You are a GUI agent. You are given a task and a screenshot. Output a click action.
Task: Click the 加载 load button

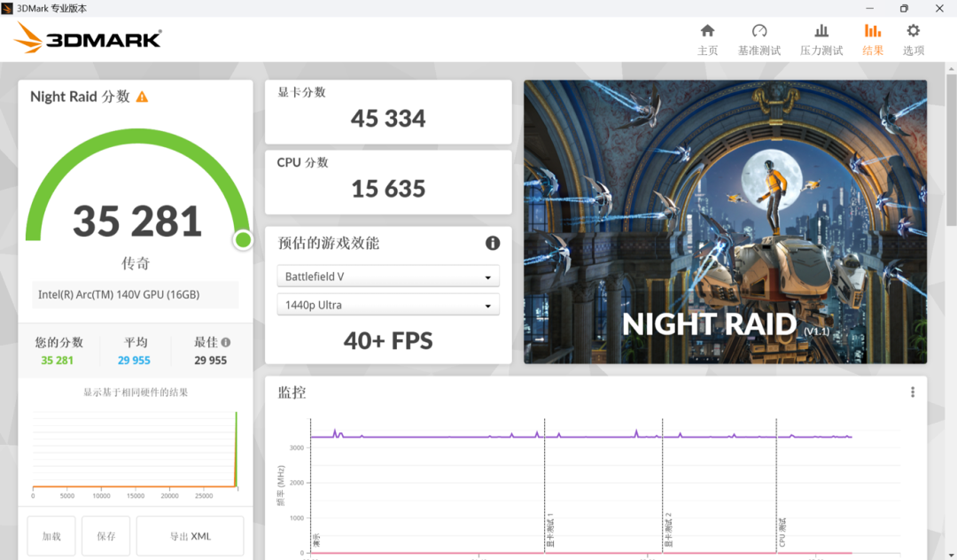point(51,536)
